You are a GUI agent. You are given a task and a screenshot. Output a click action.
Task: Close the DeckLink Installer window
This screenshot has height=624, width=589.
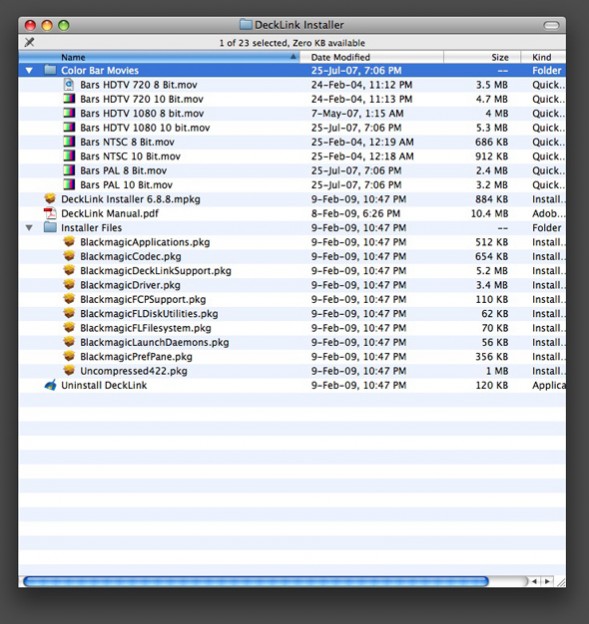tap(30, 25)
